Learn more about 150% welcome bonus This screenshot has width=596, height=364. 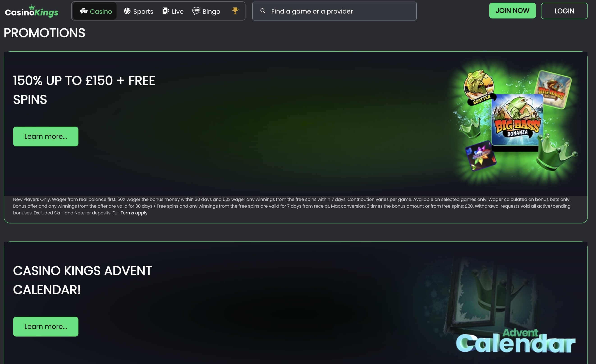click(x=46, y=136)
